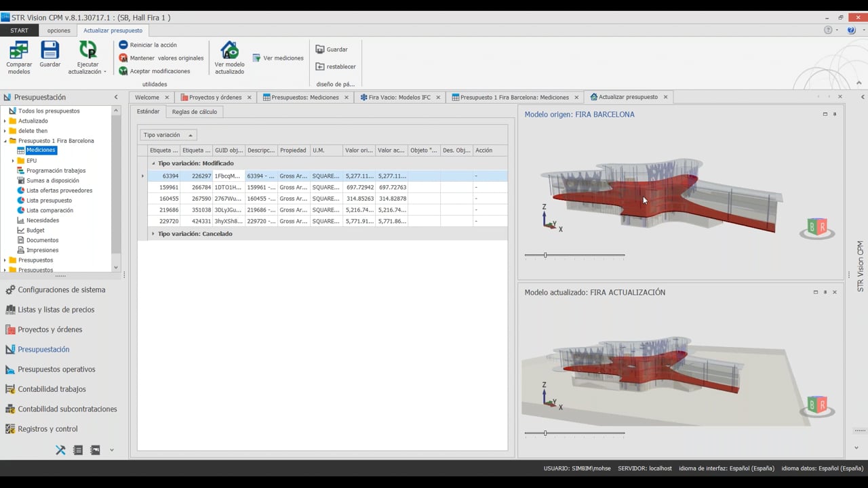868x488 pixels.
Task: Open Ver modelo actualizado
Action: (229, 58)
